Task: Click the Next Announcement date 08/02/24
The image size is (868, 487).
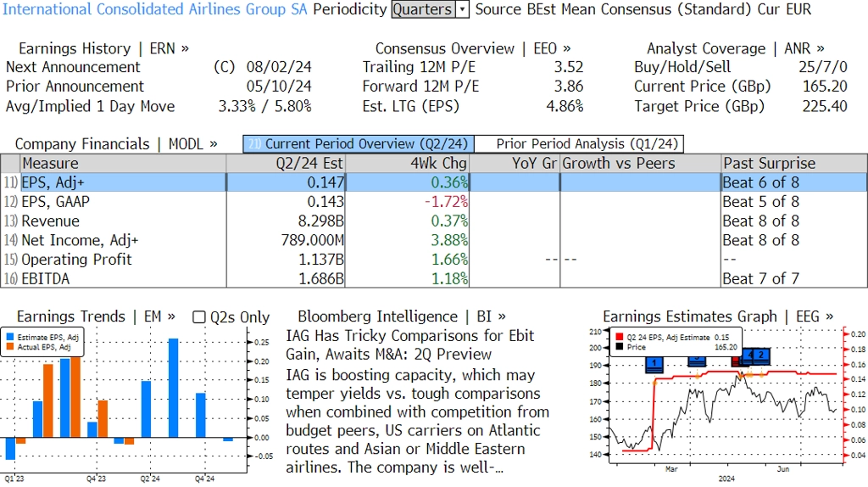Action: tap(279, 67)
